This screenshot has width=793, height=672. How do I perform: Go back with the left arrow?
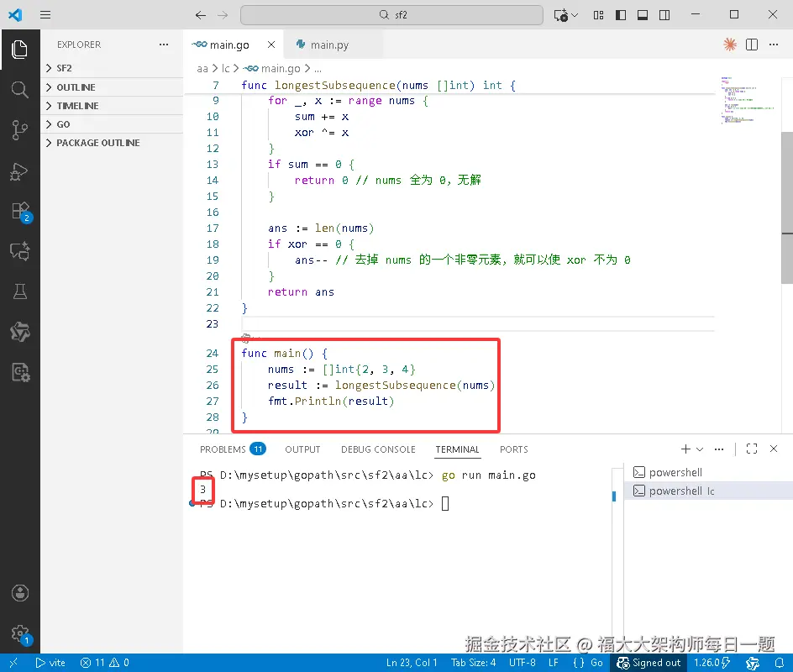200,15
